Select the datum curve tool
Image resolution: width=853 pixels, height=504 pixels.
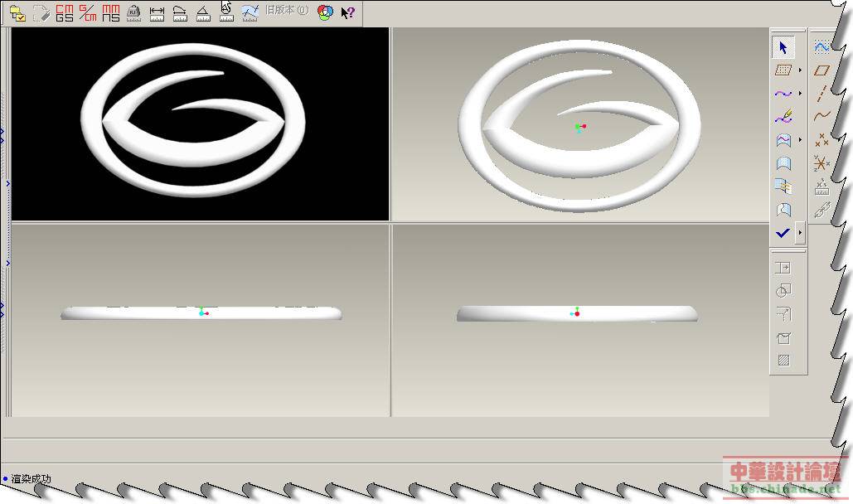point(821,116)
